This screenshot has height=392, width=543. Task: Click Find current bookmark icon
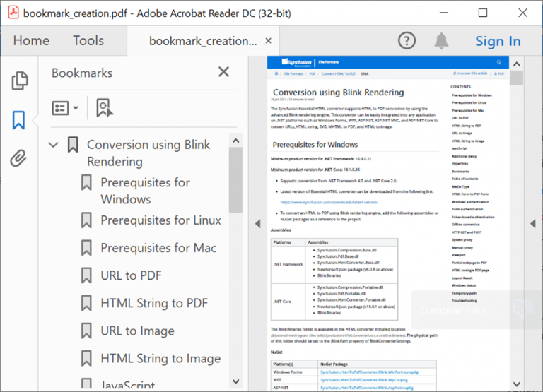[x=104, y=108]
